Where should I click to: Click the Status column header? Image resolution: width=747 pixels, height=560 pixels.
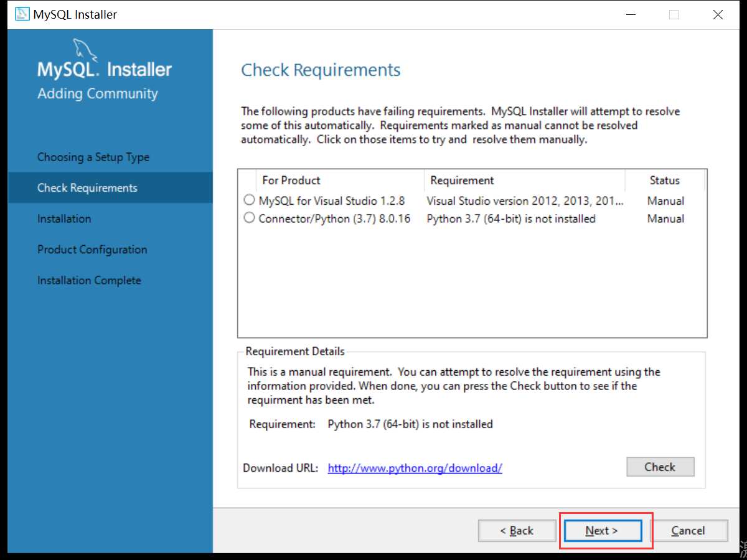point(665,180)
